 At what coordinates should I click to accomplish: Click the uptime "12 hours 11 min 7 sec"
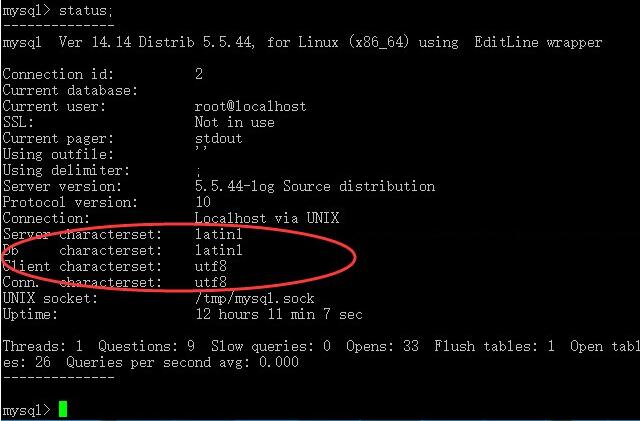(278, 314)
